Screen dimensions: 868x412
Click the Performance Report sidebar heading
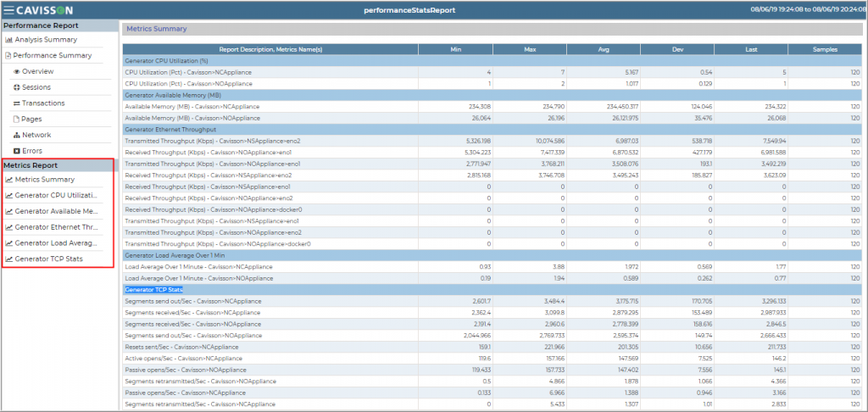tap(41, 25)
